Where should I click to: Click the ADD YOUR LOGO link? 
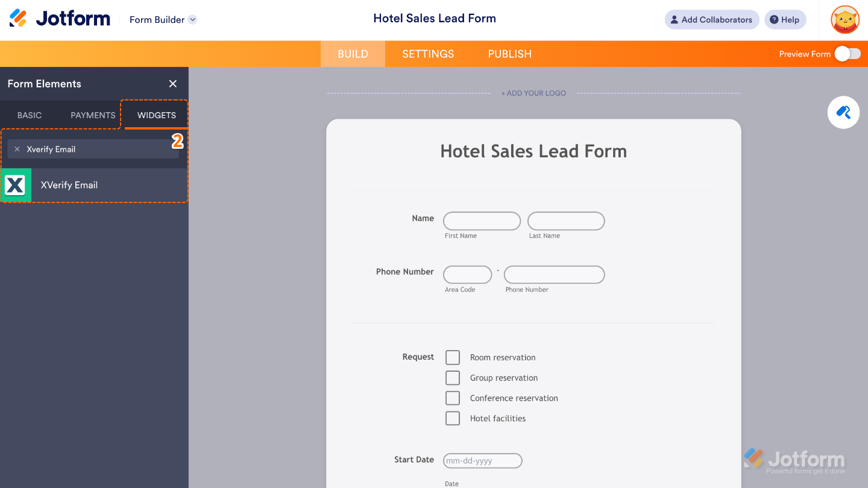point(533,93)
